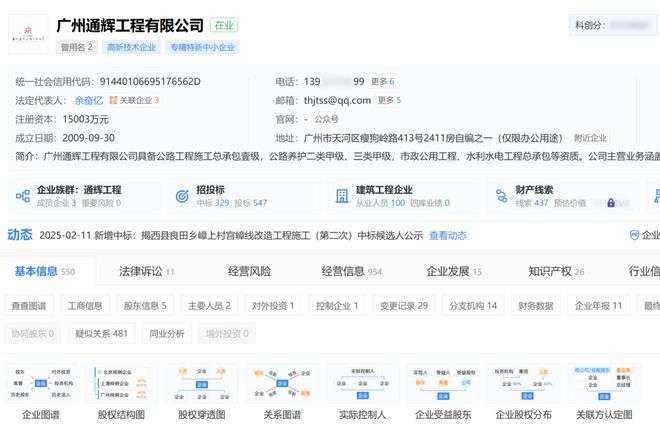This screenshot has width=660, height=433.
Task: Select the 疑似关系 481 sub-section
Action: click(x=101, y=334)
